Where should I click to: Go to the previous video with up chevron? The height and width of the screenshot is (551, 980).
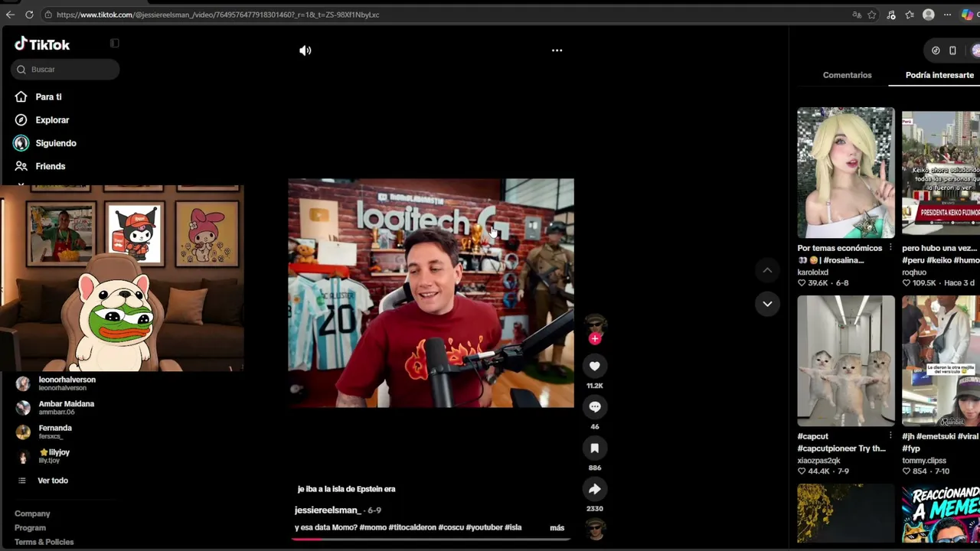767,270
